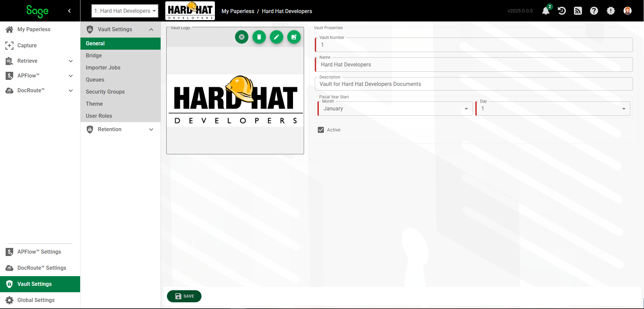Image resolution: width=644 pixels, height=309 pixels.
Task: Click Hard Hat Developers breadcrumb
Action: coord(287,11)
